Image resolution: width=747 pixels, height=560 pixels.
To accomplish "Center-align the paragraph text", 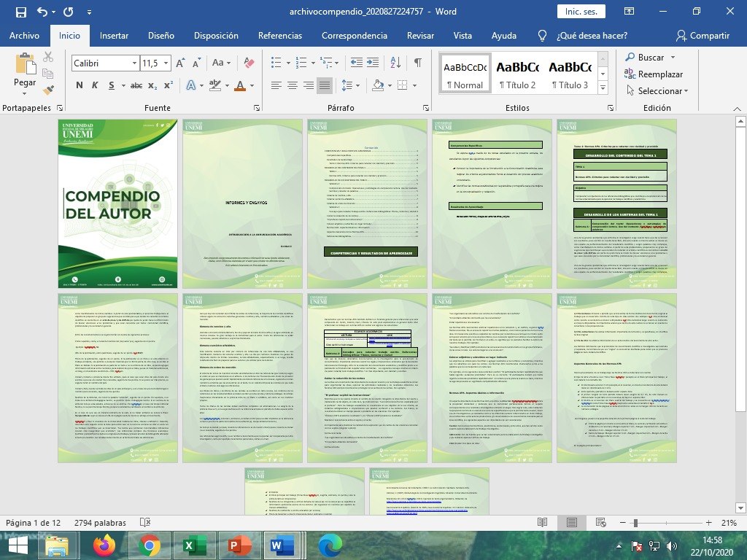I will [292, 85].
